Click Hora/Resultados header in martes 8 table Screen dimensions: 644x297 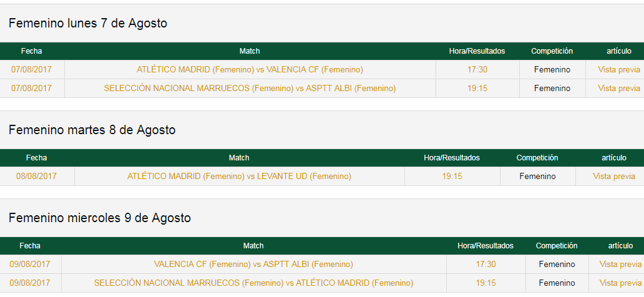point(452,158)
